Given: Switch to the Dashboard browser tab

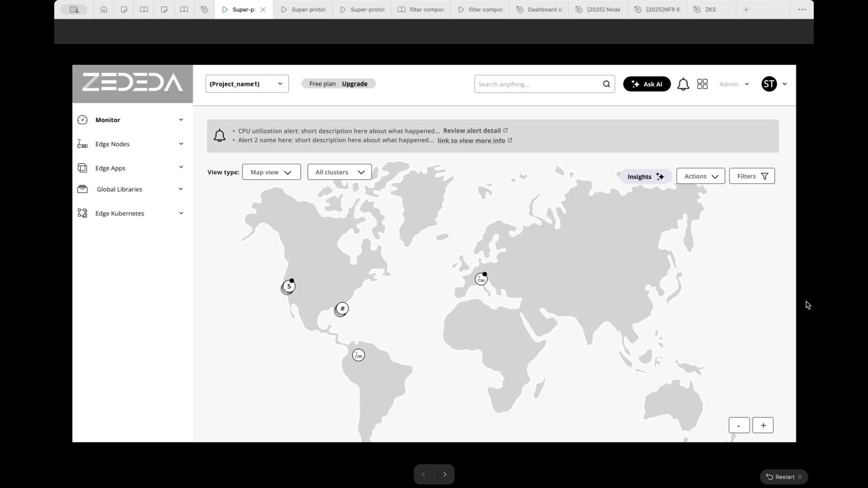Looking at the screenshot, I should [539, 9].
